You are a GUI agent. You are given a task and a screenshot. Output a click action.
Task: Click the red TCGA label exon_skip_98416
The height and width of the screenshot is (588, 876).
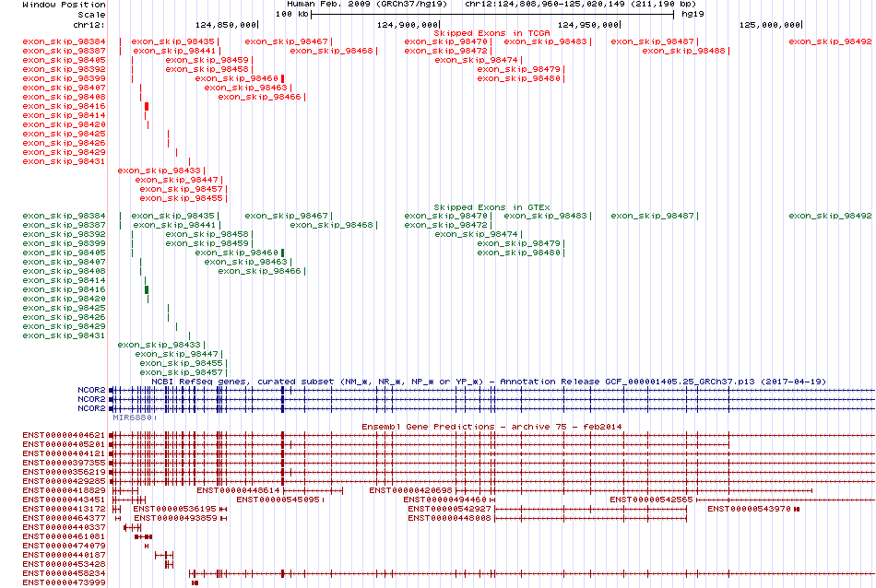64,106
